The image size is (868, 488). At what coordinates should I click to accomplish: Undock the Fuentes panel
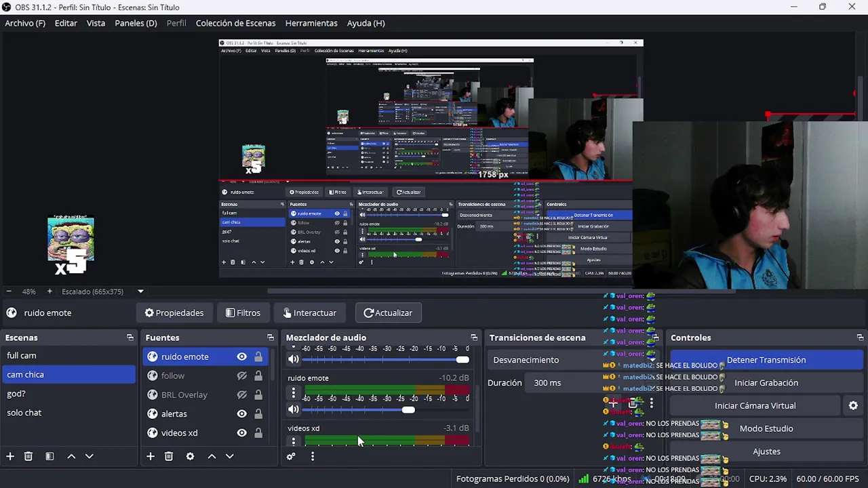(x=271, y=338)
